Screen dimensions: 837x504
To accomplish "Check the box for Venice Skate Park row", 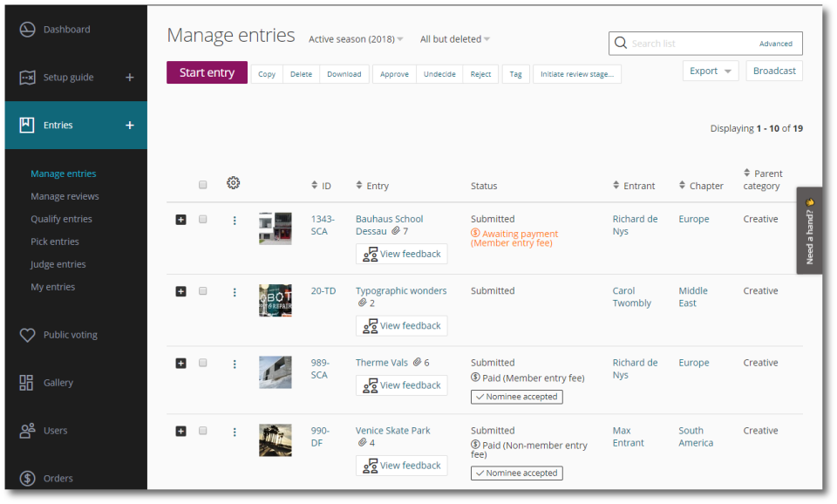I will click(203, 431).
